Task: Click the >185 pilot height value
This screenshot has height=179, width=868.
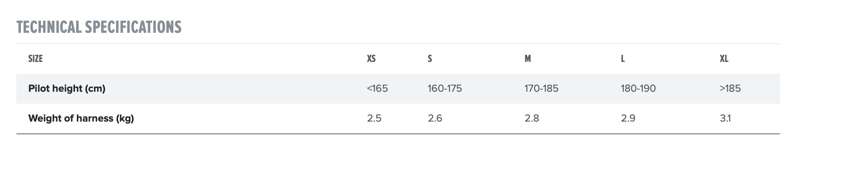Action: [730, 88]
